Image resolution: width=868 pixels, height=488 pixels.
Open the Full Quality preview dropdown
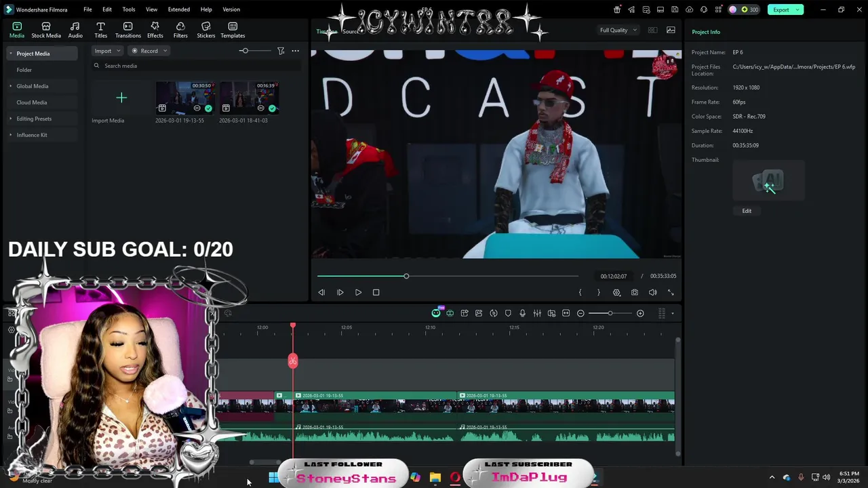[x=618, y=30]
